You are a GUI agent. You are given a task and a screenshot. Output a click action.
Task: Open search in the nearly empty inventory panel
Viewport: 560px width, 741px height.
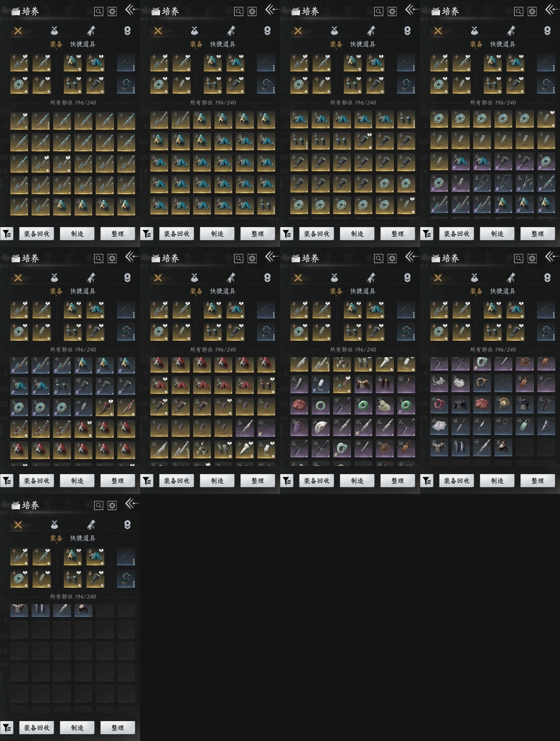point(98,505)
